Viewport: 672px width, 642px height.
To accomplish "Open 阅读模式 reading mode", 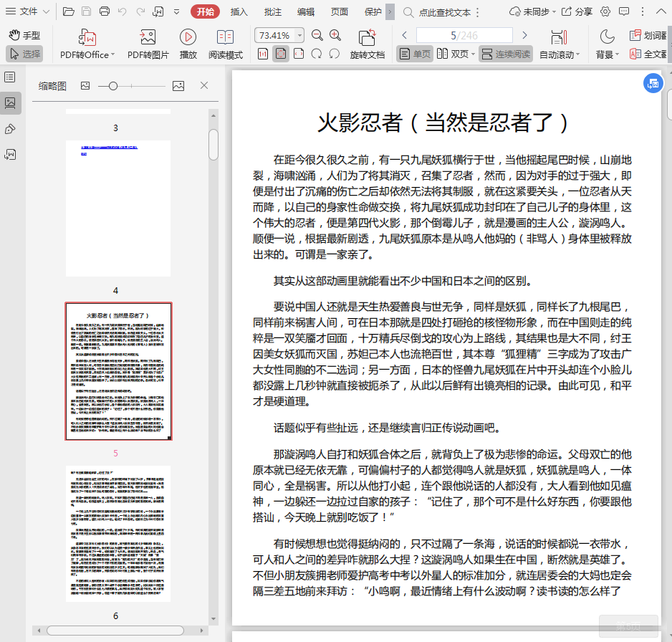I will pos(226,38).
